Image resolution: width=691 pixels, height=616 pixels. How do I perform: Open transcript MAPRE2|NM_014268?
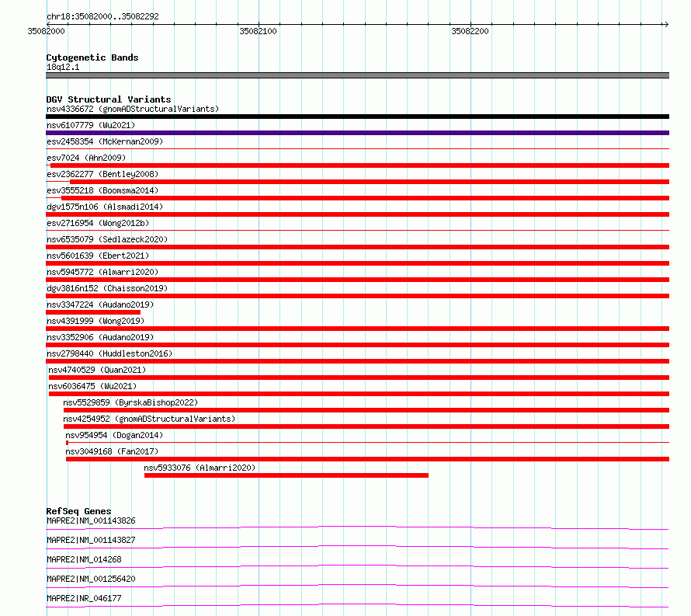[84, 559]
